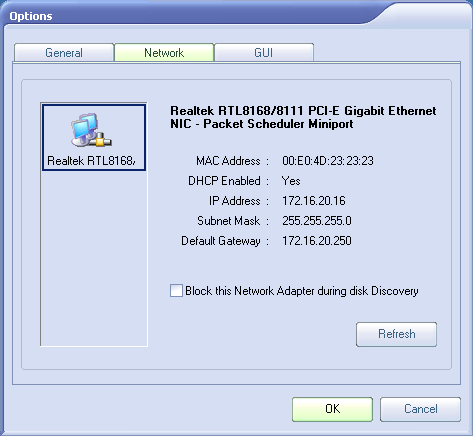The width and height of the screenshot is (473, 436).
Task: Click the Options window title
Action: coord(31,16)
